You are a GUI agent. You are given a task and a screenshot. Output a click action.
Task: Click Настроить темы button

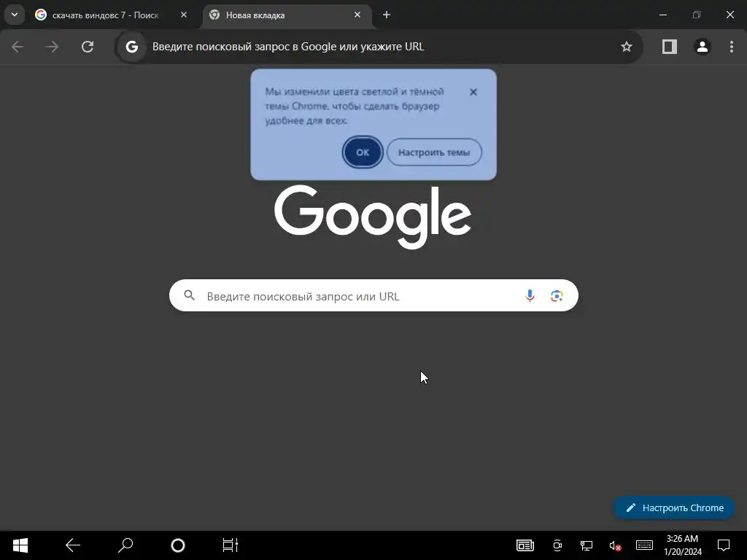[434, 152]
